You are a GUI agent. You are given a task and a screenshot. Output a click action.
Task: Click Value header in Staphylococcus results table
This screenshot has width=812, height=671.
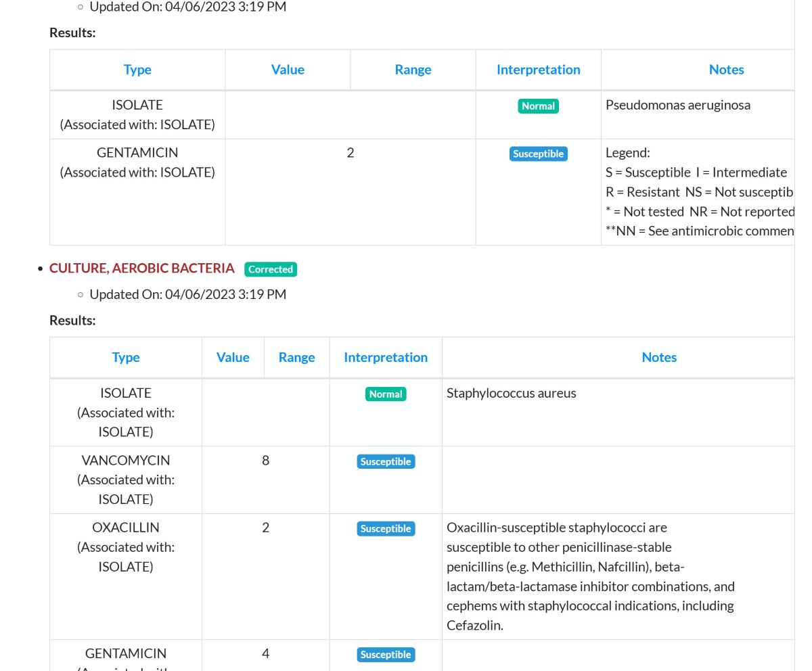point(233,357)
